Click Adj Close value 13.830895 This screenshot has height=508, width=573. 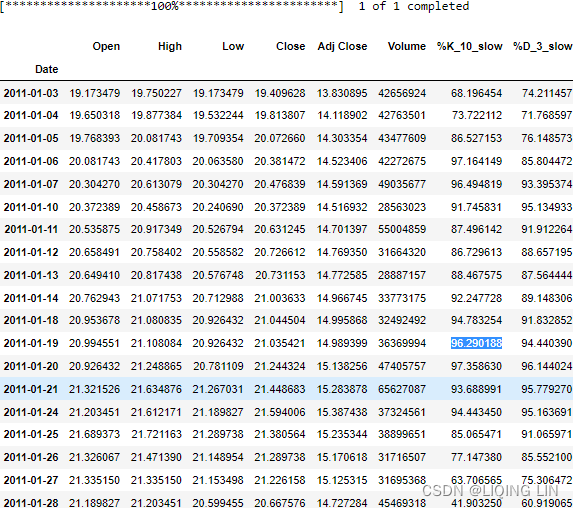click(x=342, y=93)
